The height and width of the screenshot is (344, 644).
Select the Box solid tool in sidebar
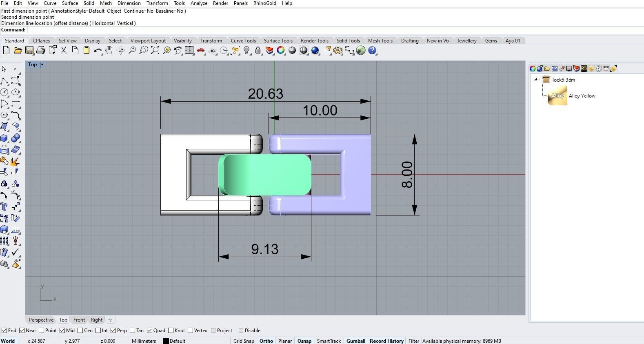click(x=4, y=138)
